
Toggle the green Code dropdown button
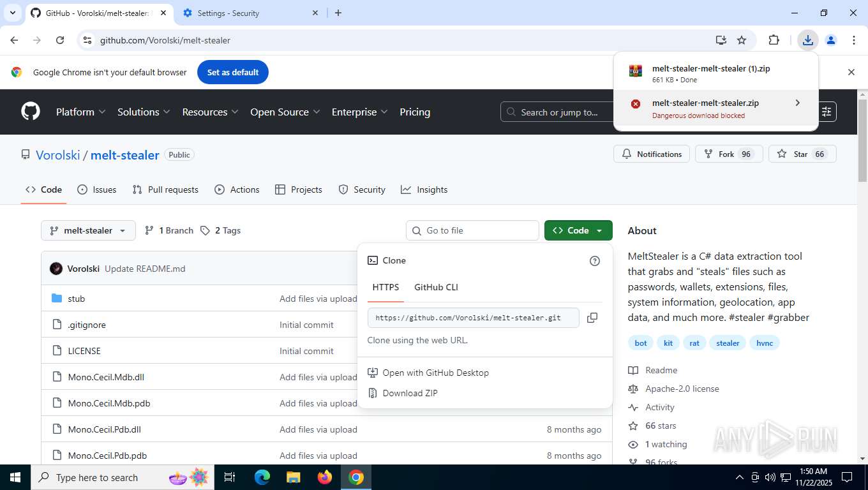click(578, 230)
